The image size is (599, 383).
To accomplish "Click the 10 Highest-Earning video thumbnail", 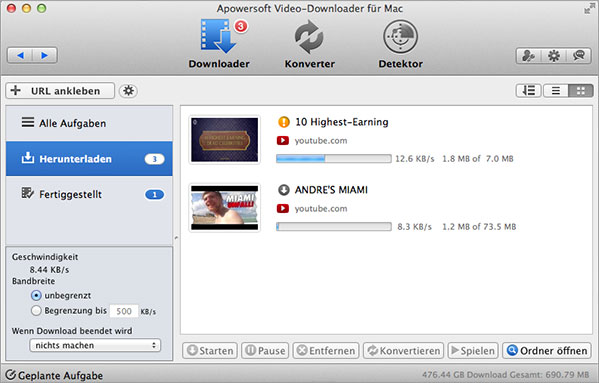I will [225, 140].
